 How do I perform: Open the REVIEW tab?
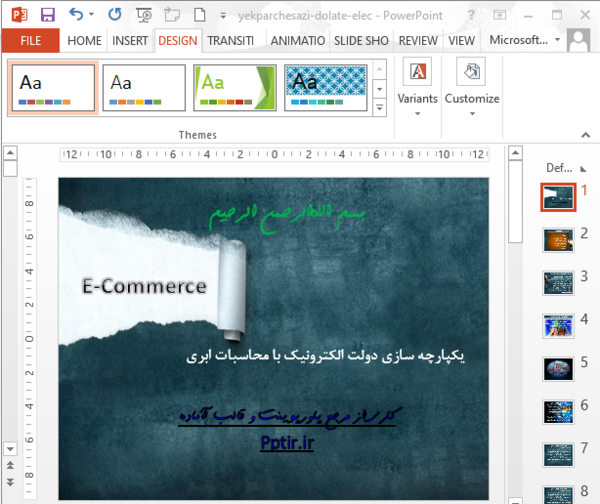418,41
